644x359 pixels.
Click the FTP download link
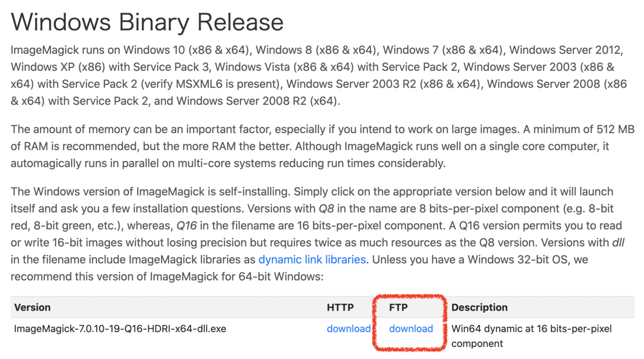pos(411,329)
